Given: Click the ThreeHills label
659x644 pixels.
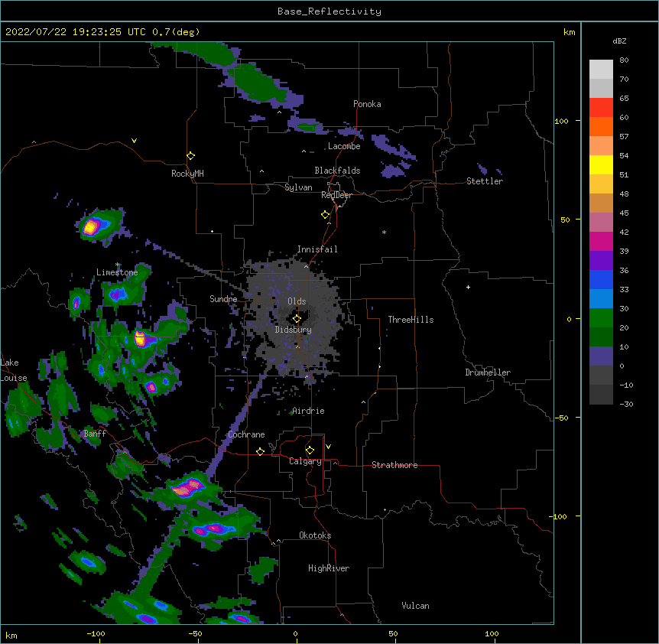Looking at the screenshot, I should tap(411, 320).
